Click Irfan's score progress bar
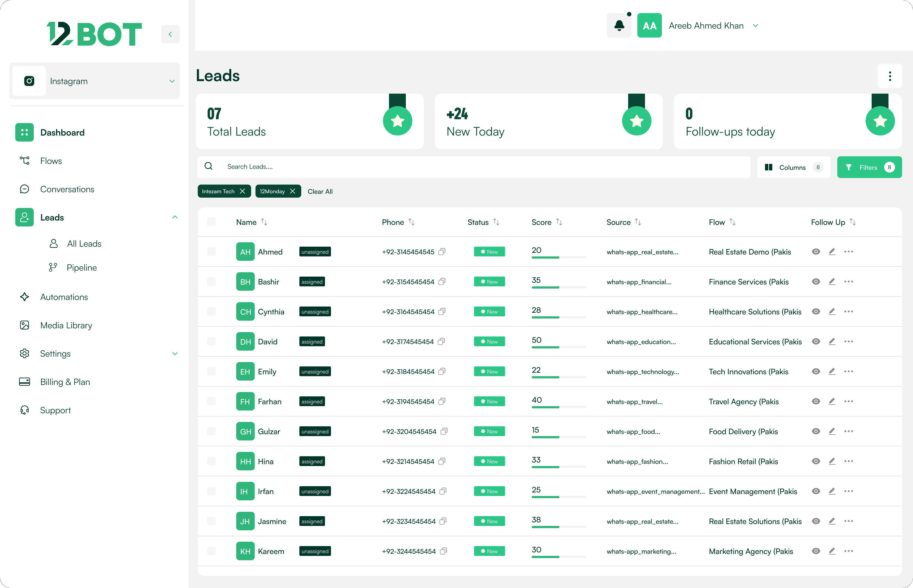 click(559, 497)
